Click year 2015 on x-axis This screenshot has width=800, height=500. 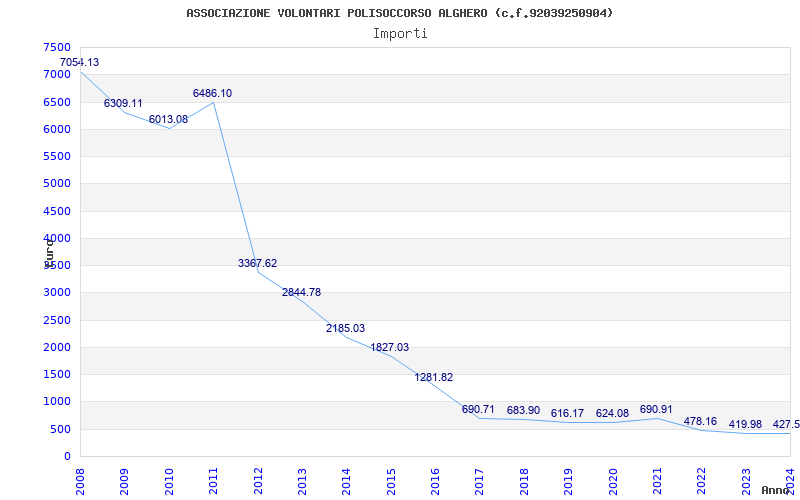(391, 481)
